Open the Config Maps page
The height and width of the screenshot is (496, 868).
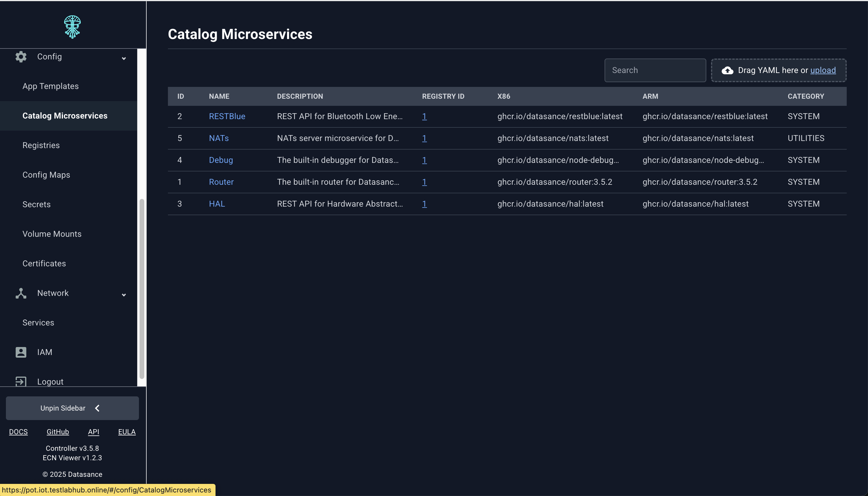(46, 175)
